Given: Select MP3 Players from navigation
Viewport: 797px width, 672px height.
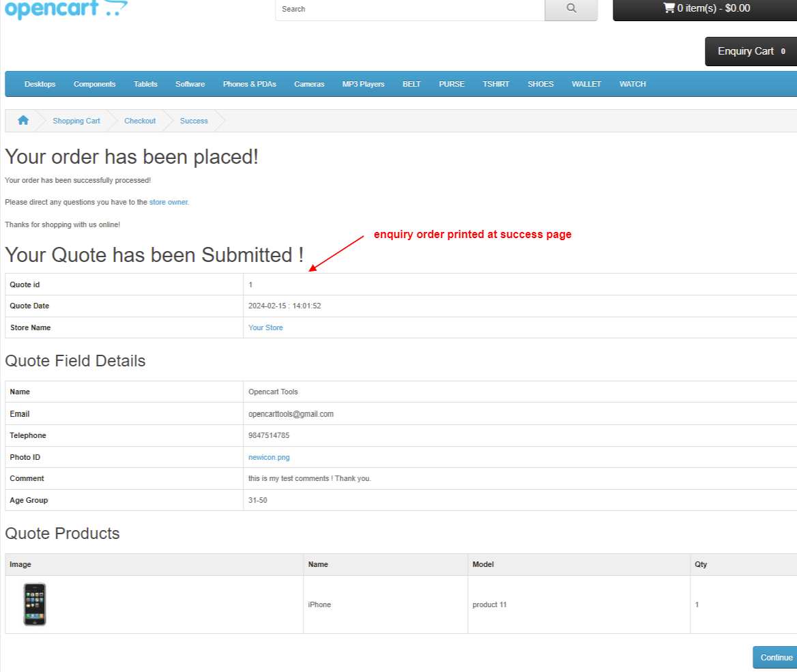Looking at the screenshot, I should (363, 85).
